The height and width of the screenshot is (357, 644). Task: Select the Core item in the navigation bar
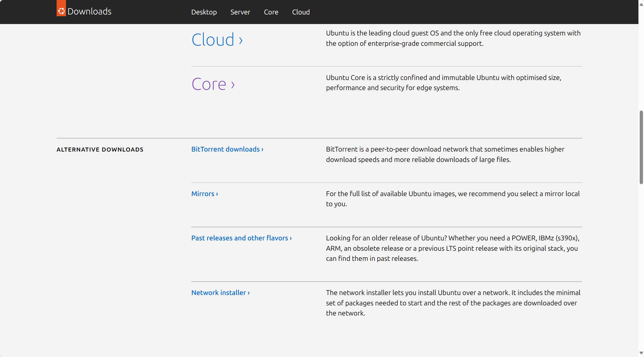(x=271, y=12)
